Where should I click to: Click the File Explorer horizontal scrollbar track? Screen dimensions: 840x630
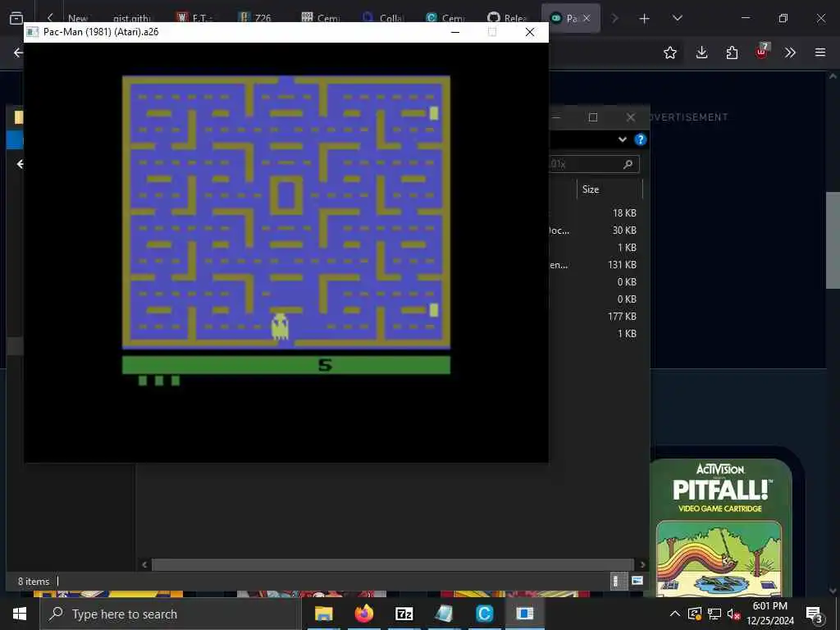point(393,564)
